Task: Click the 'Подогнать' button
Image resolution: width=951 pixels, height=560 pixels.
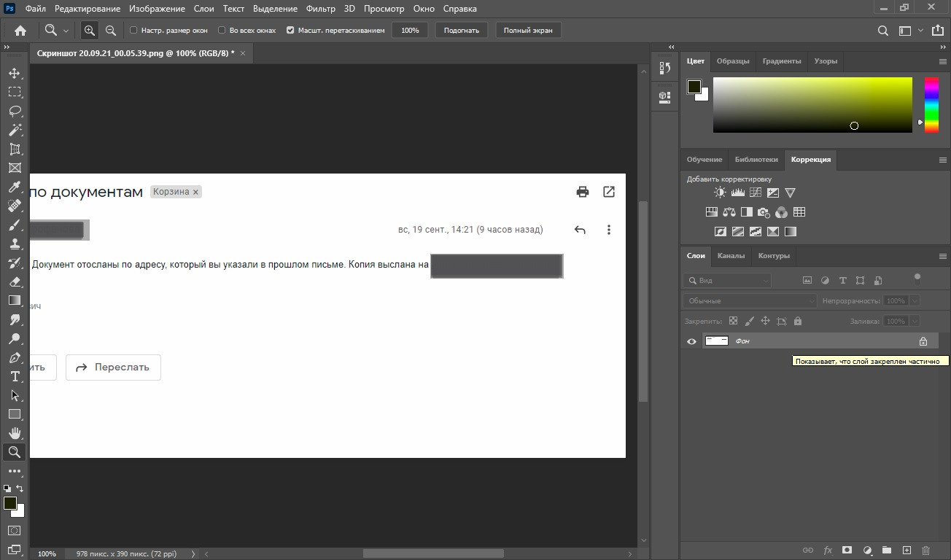Action: [x=462, y=31]
